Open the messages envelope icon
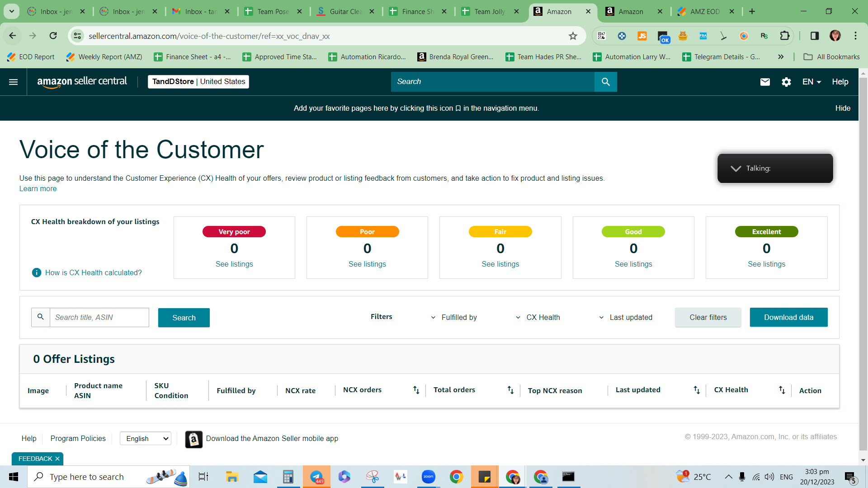868x488 pixels. (765, 82)
